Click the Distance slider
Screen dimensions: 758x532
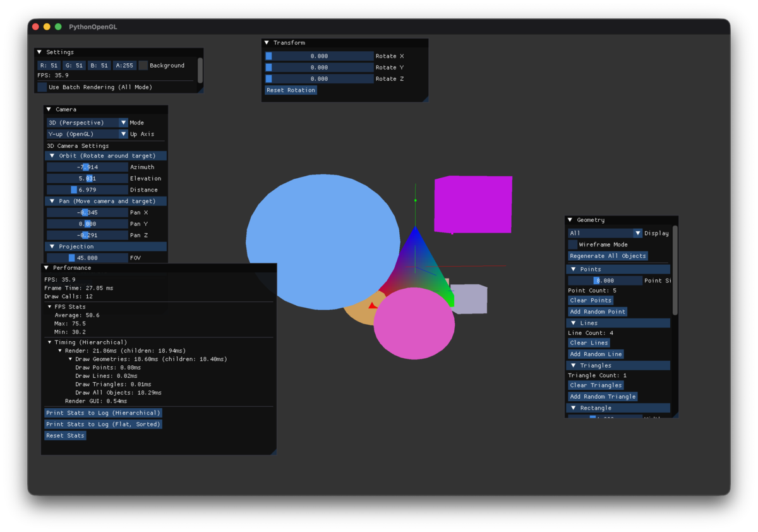[x=87, y=190]
